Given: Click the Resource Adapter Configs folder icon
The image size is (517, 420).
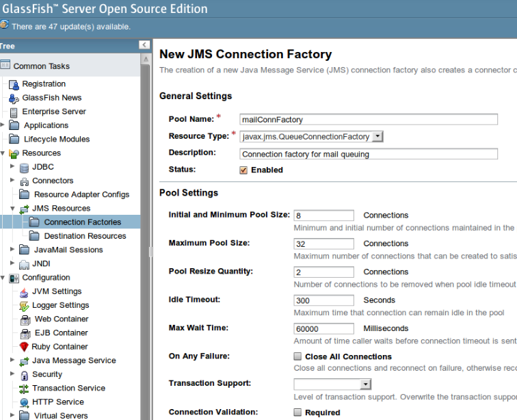Looking at the screenshot, I should pos(25,194).
